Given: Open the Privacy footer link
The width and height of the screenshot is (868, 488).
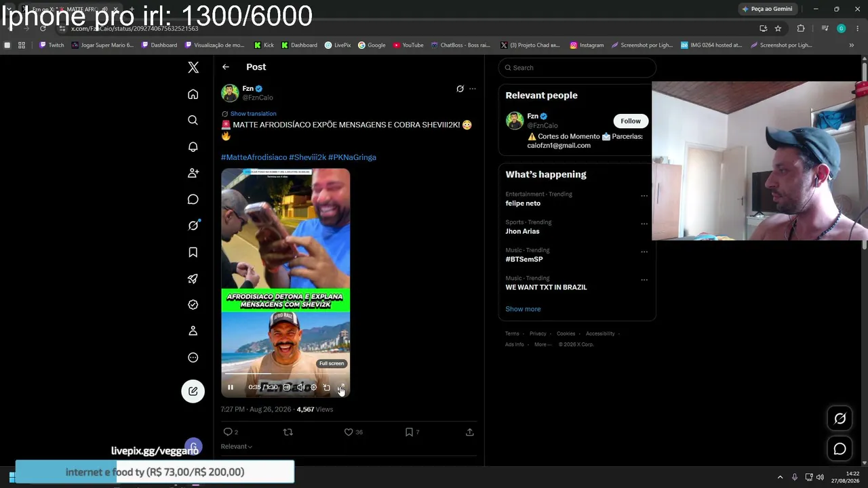Looking at the screenshot, I should [538, 333].
